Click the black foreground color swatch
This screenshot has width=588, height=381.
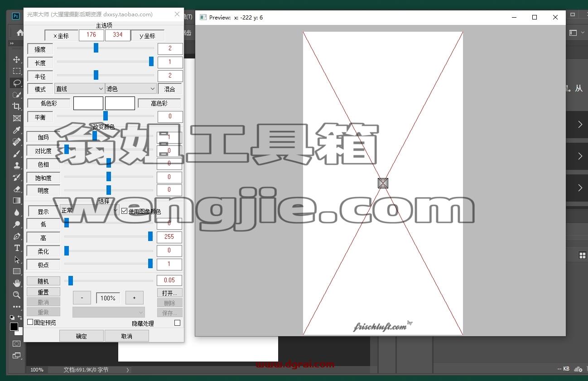tap(14, 327)
